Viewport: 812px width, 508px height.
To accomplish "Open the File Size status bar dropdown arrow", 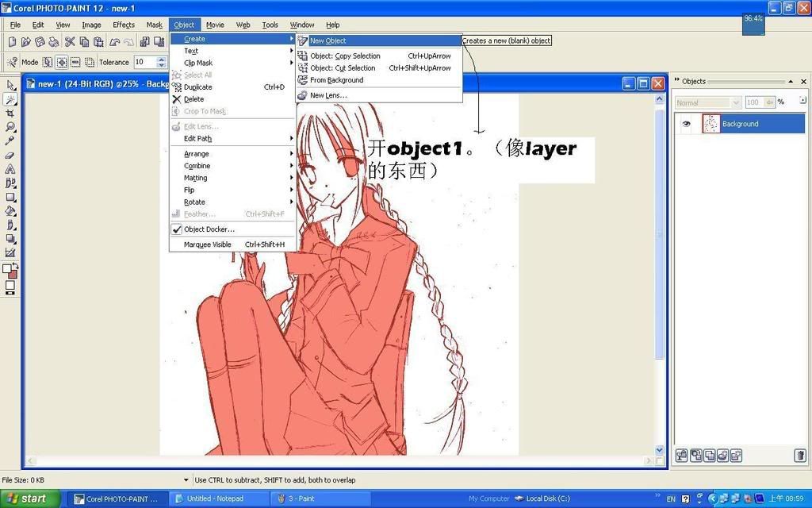I will pos(186,480).
